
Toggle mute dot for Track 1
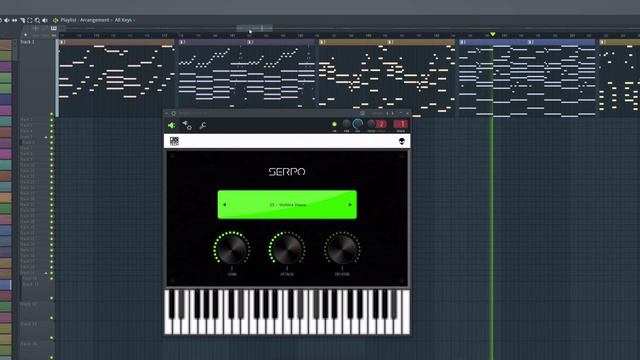point(51,114)
